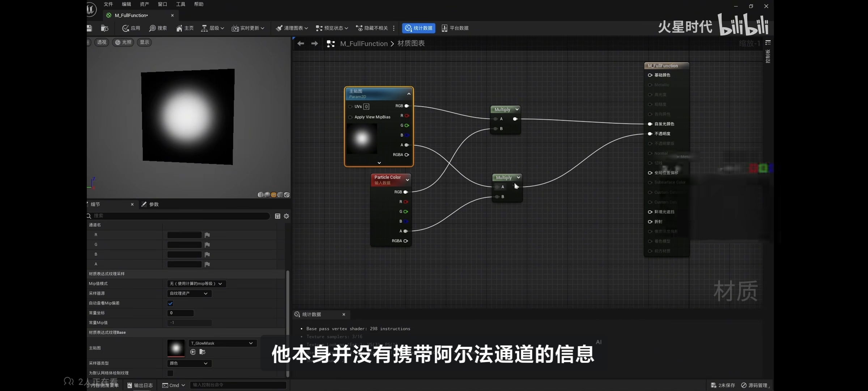Toggle the Stats (统计数据) button
Image resolution: width=868 pixels, height=391 pixels.
418,28
